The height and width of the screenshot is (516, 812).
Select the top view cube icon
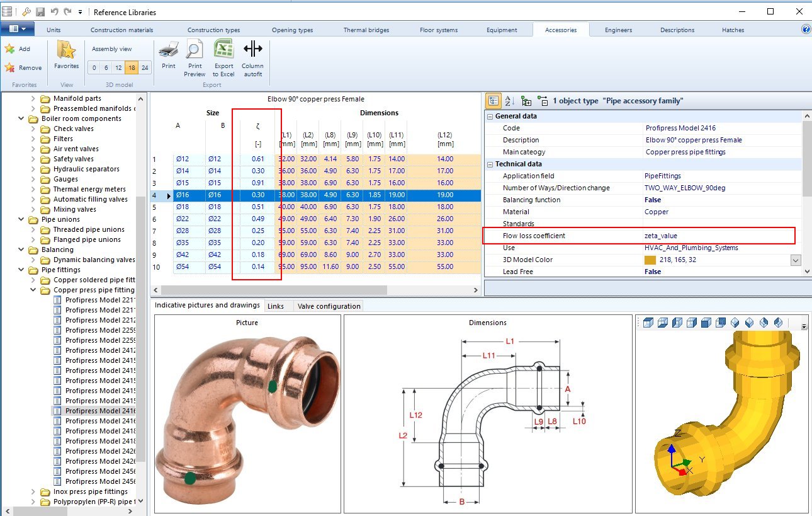point(648,323)
